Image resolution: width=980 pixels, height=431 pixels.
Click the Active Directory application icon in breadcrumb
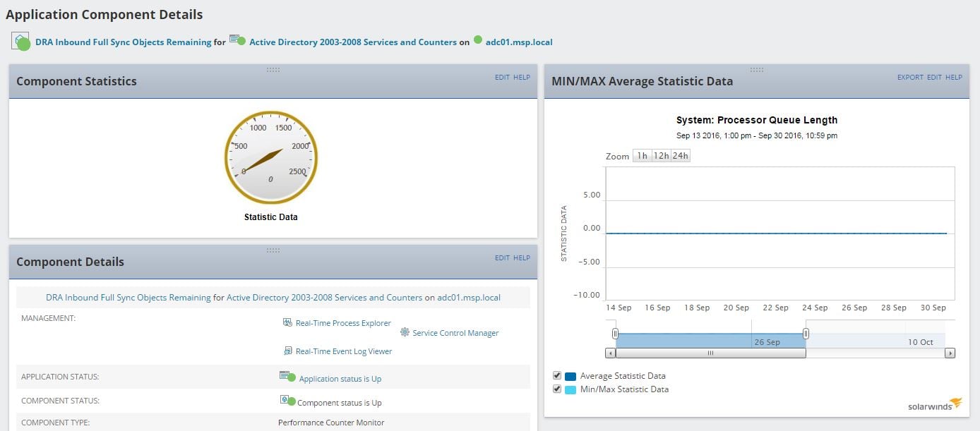237,41
